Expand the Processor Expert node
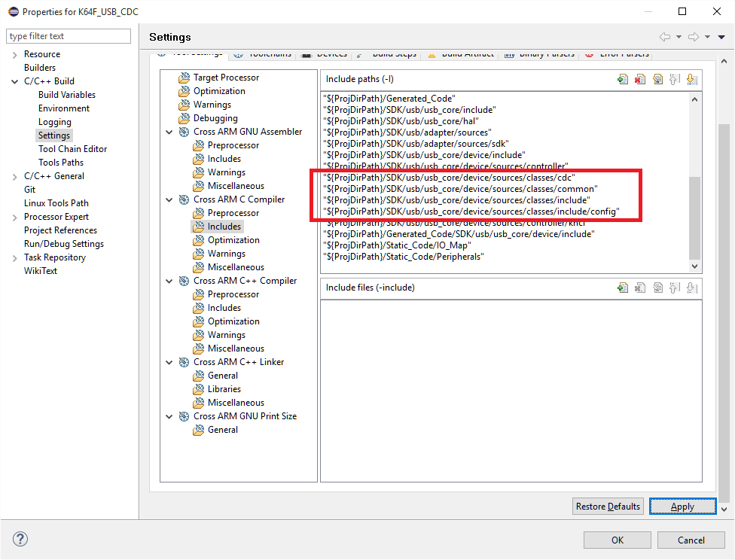735x560 pixels. point(14,217)
